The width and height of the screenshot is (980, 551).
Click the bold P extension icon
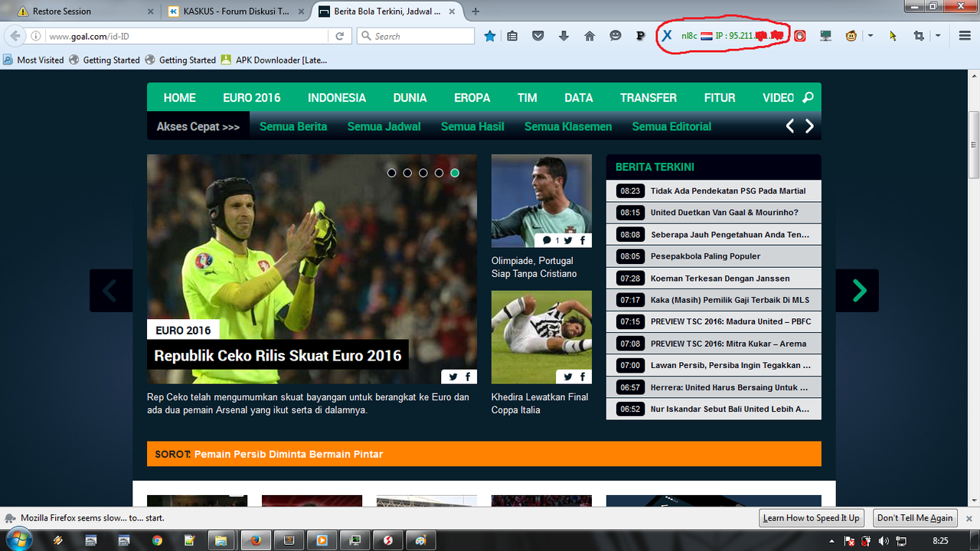coord(640,36)
